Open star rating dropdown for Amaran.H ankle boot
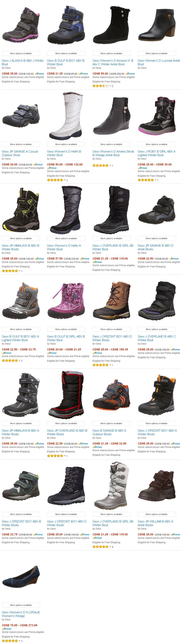Screen dimensions: 182x644 tap(110, 86)
